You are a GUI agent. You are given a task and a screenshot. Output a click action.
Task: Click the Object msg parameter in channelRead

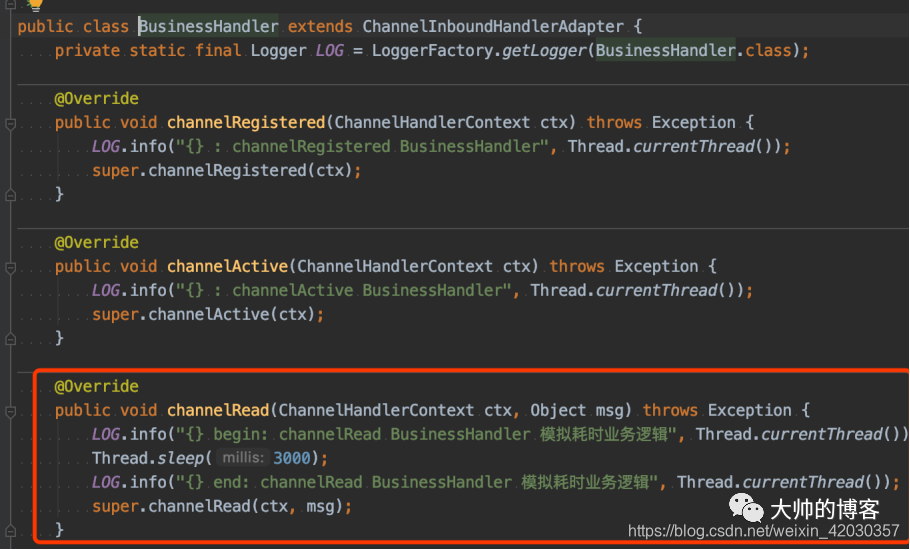[577, 410]
